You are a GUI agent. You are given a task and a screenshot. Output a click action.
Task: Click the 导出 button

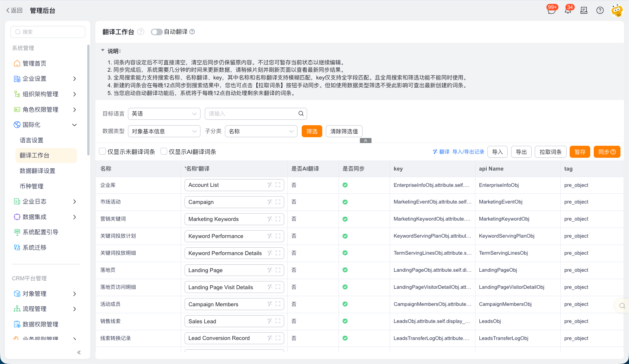521,152
